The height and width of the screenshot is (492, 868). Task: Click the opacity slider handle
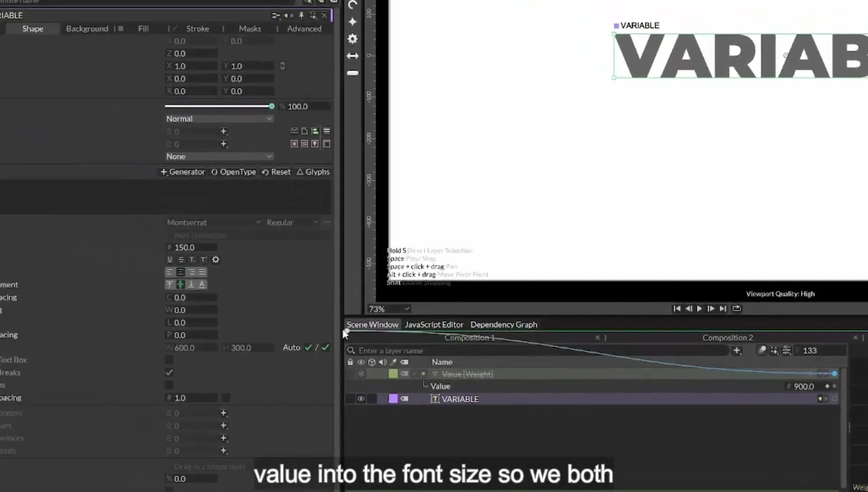coord(272,106)
